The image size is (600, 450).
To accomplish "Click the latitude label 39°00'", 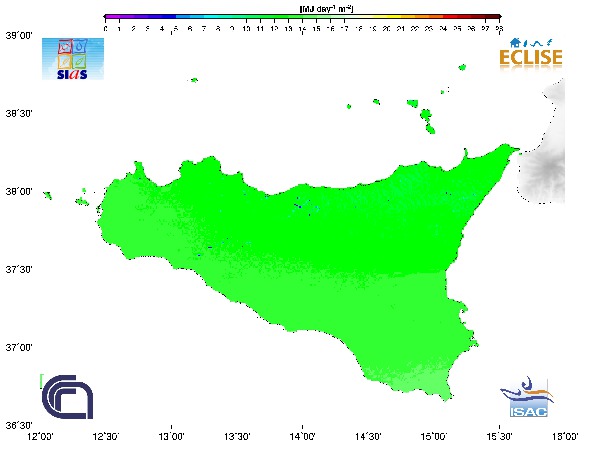I will click(x=19, y=36).
